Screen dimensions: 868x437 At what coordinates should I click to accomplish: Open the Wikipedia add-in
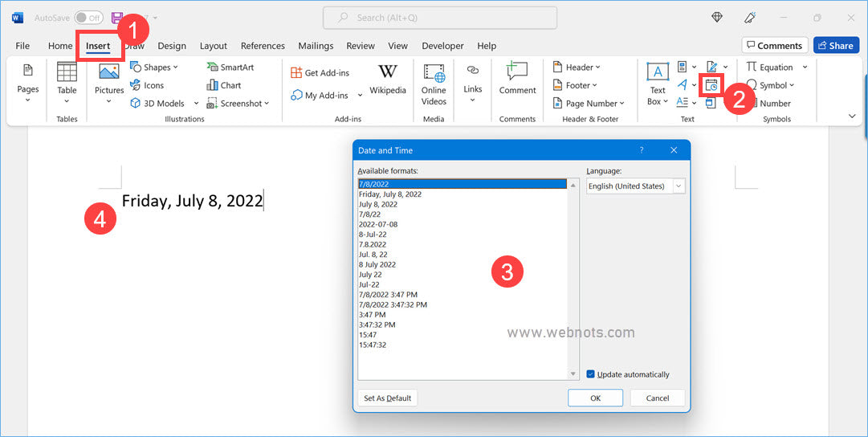click(x=388, y=80)
